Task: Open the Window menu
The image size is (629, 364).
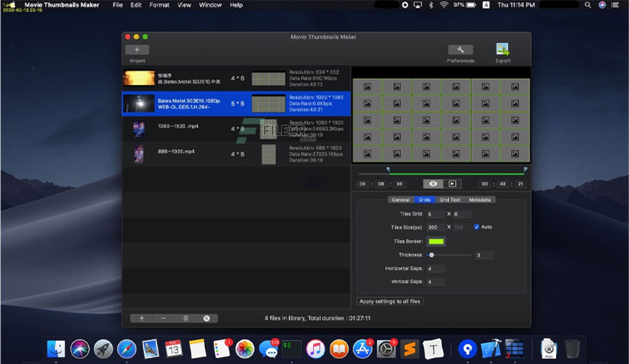Action: coord(210,5)
